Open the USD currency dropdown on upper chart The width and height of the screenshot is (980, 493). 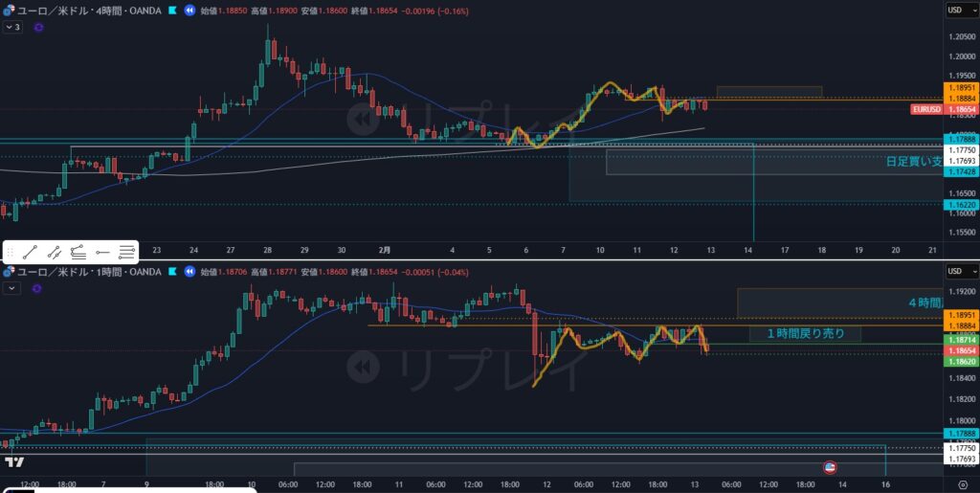tap(958, 10)
